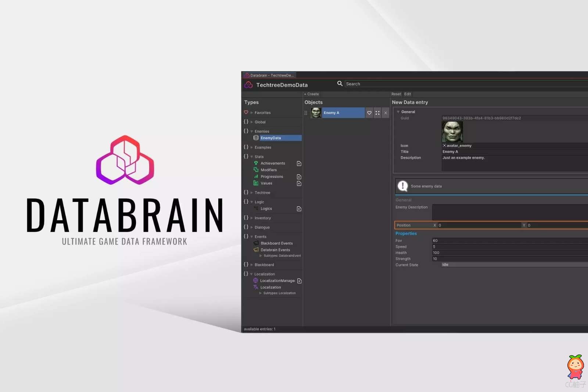Delete Enemy A with the X button
The width and height of the screenshot is (588, 392).
pyautogui.click(x=386, y=113)
